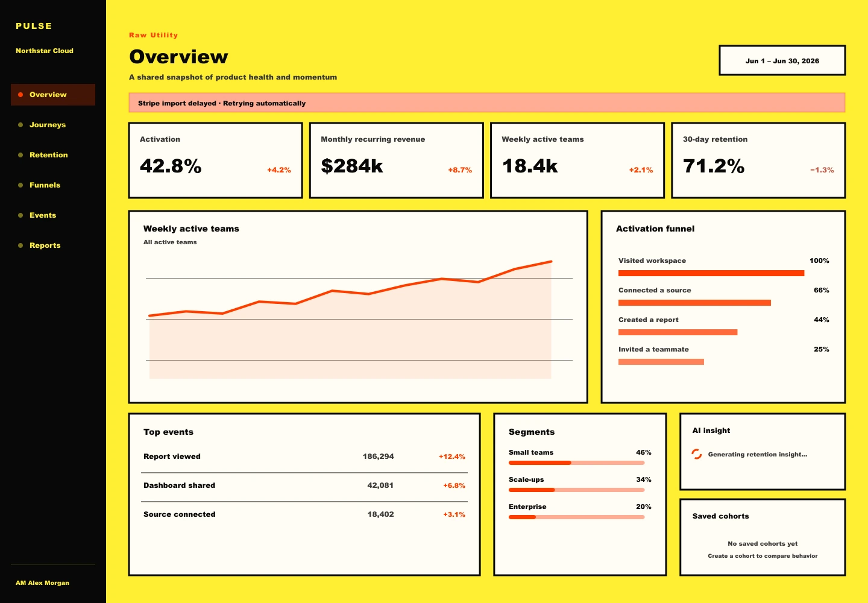
Task: Click the PULSE logo
Action: (x=34, y=26)
